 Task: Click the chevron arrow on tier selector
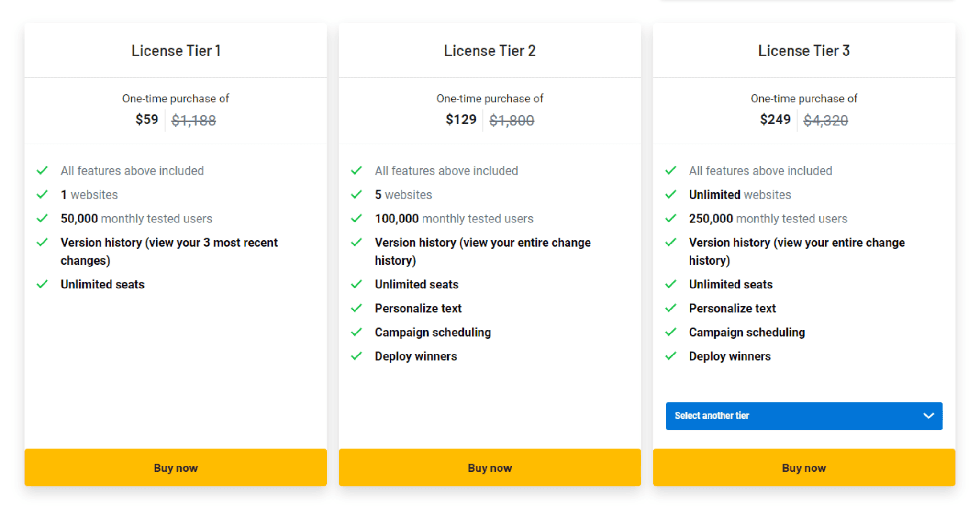click(928, 416)
